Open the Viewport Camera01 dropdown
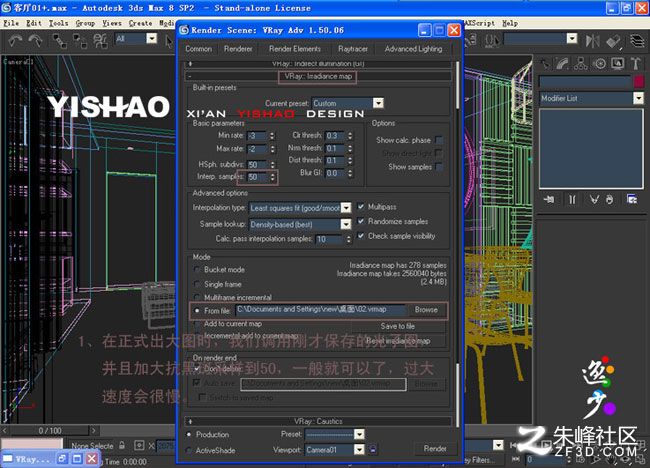The height and width of the screenshot is (468, 650). [359, 449]
